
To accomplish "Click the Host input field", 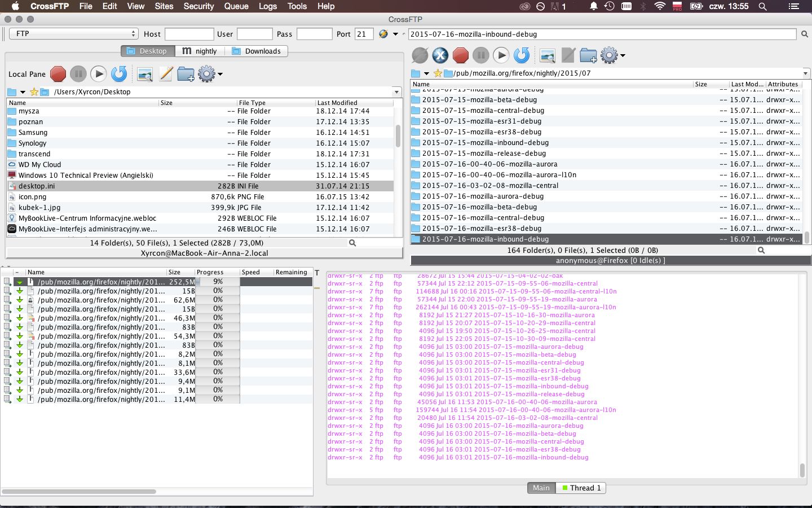I will click(189, 34).
